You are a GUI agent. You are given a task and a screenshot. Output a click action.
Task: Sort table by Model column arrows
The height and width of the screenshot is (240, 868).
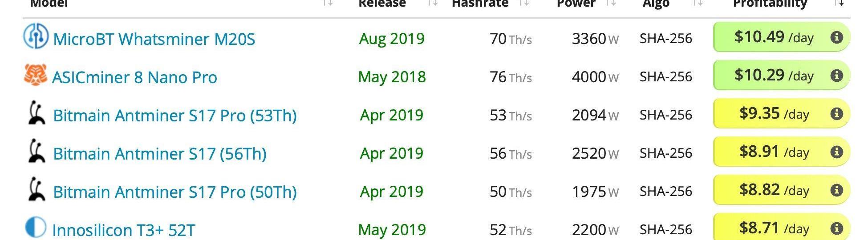[328, 3]
